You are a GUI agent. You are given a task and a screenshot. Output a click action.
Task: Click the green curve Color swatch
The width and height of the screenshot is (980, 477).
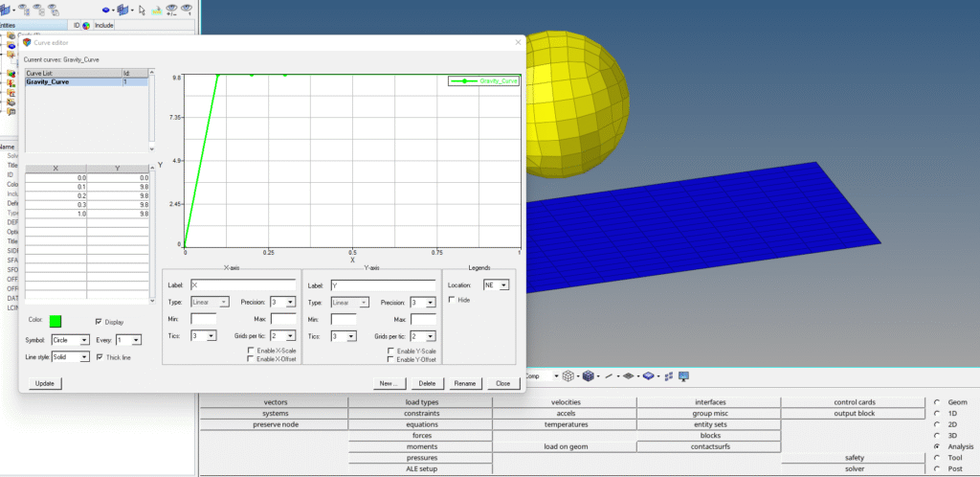pyautogui.click(x=56, y=322)
